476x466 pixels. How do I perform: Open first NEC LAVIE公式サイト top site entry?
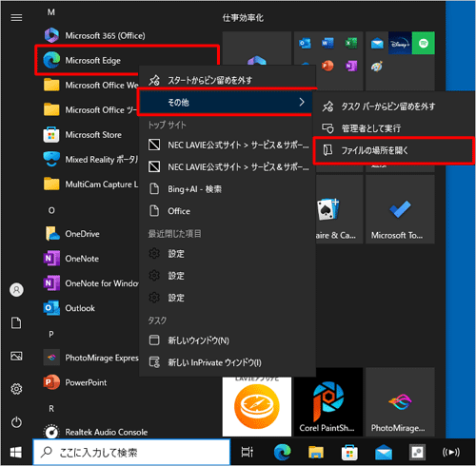click(x=228, y=146)
